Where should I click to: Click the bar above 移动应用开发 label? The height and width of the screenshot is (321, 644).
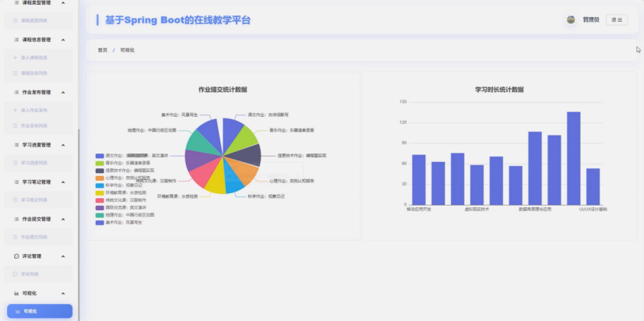[x=418, y=180]
